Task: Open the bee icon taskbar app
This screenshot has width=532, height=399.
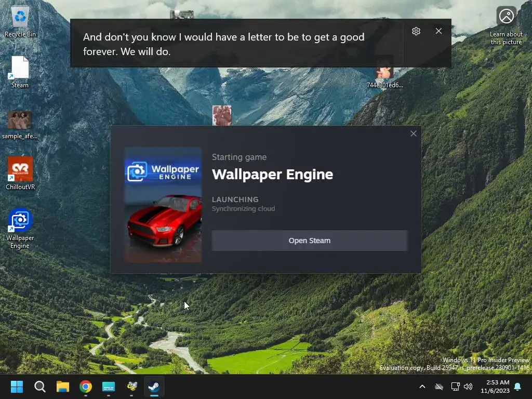Action: click(131, 387)
